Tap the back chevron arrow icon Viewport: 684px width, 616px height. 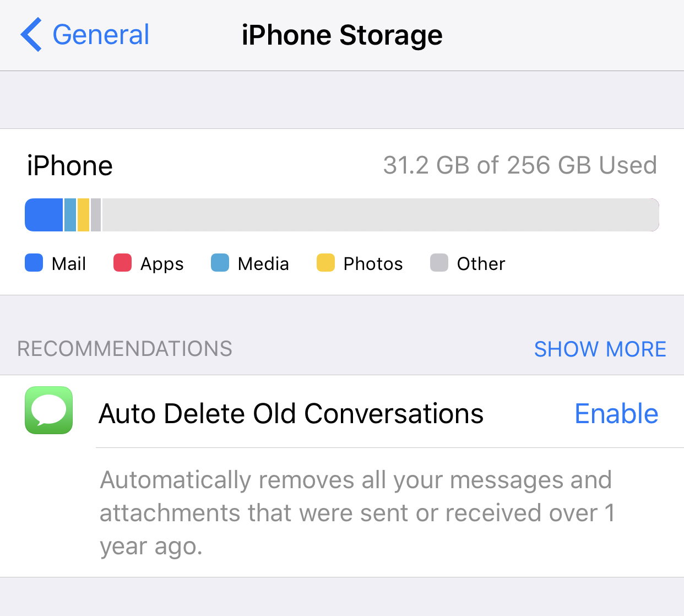pyautogui.click(x=31, y=35)
